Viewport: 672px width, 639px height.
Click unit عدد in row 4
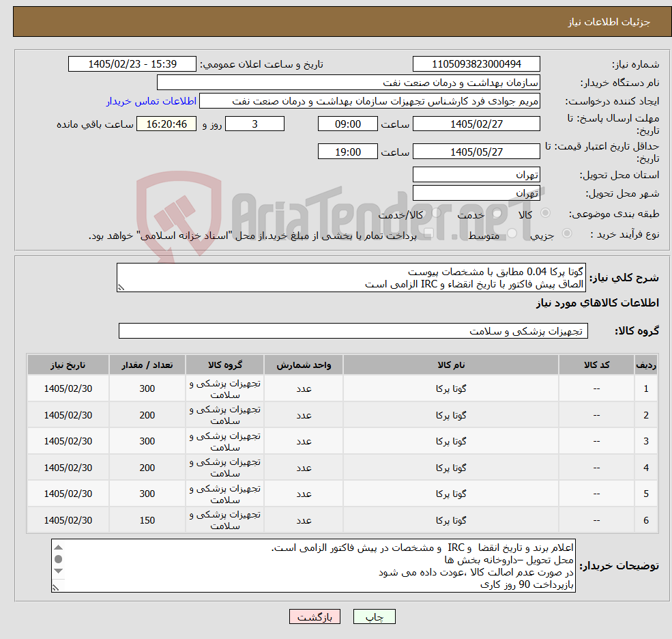click(x=304, y=468)
